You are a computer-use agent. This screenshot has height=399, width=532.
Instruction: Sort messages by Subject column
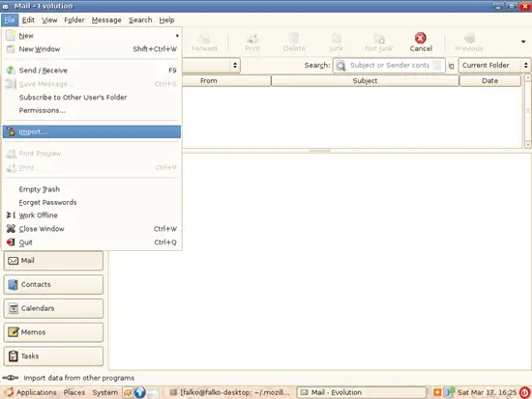pos(365,81)
